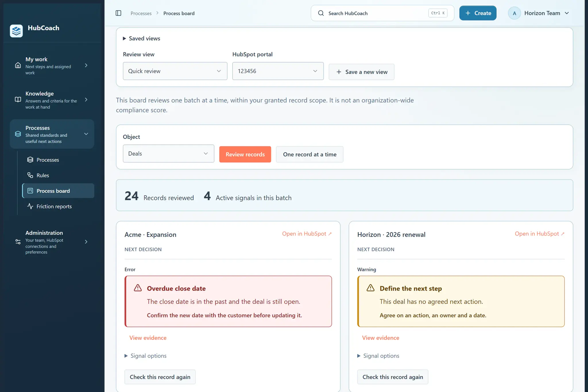This screenshot has height=392, width=588.
Task: Check the Acme Expansion record again
Action: point(160,377)
